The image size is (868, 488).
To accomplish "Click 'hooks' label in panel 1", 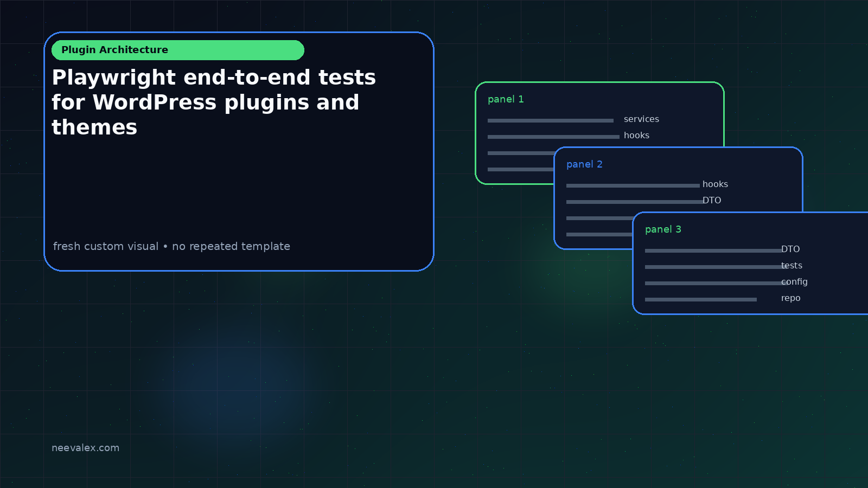I will pos(636,136).
